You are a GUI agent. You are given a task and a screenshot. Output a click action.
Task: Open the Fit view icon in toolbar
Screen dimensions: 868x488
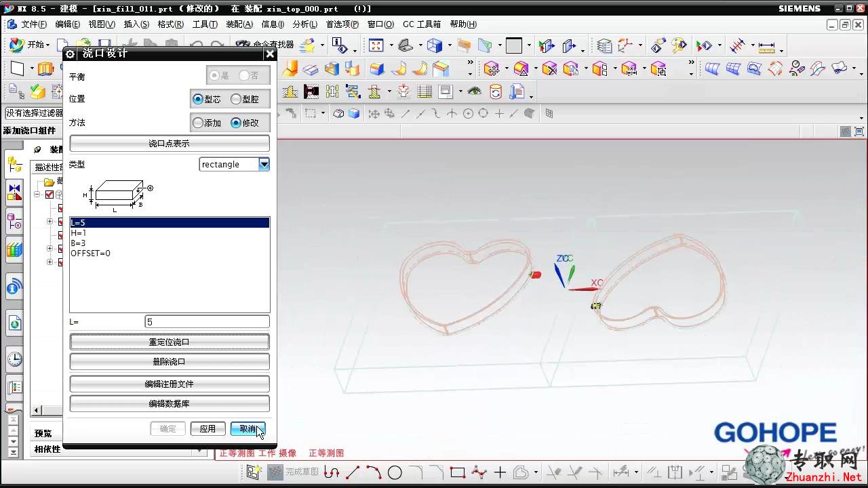(x=376, y=45)
